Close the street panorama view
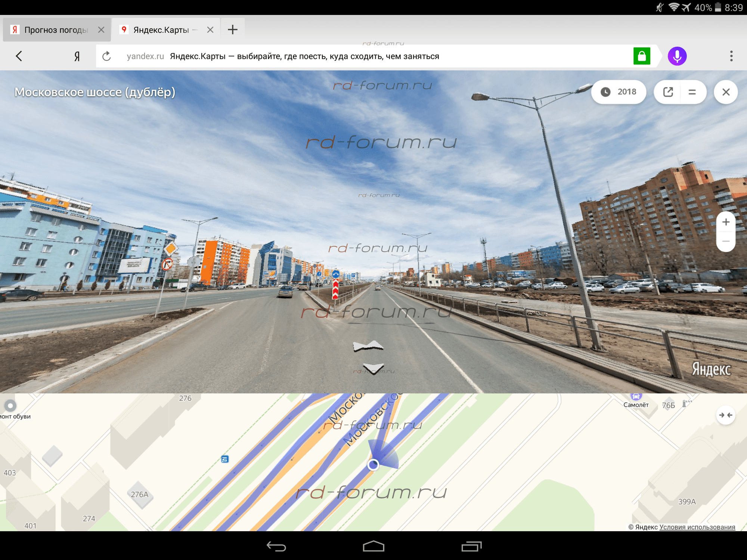Image resolution: width=747 pixels, height=560 pixels. tap(725, 92)
